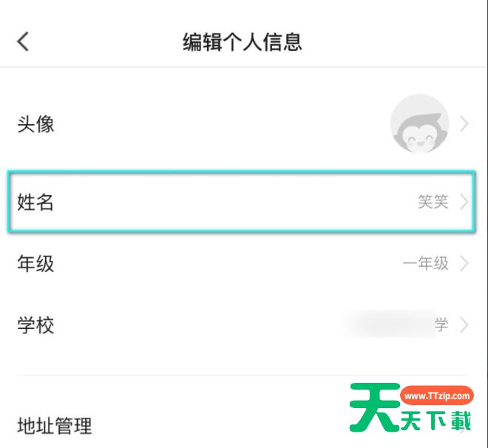Open 地址管理 address management

pos(55,425)
